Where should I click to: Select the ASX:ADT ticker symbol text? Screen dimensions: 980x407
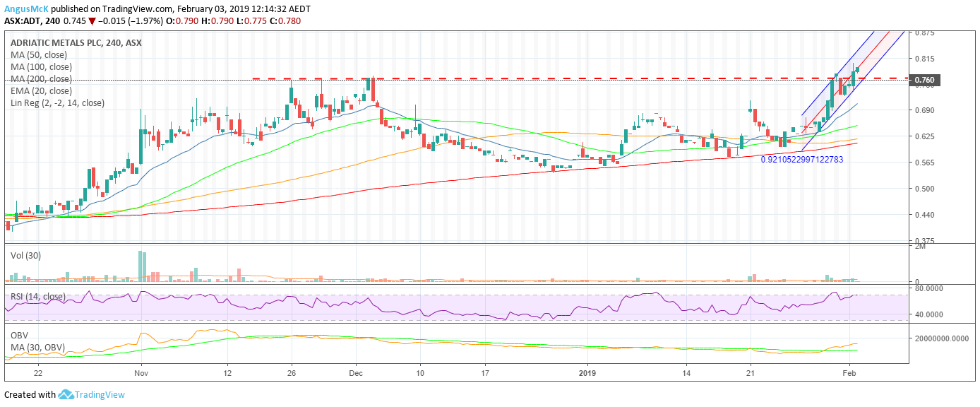[22, 21]
